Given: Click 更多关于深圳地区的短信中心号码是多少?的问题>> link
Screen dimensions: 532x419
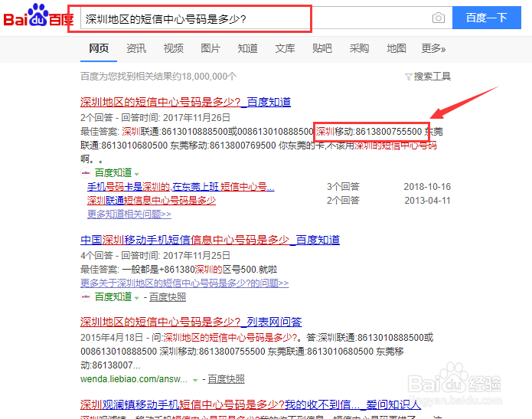Looking at the screenshot, I should tap(184, 283).
